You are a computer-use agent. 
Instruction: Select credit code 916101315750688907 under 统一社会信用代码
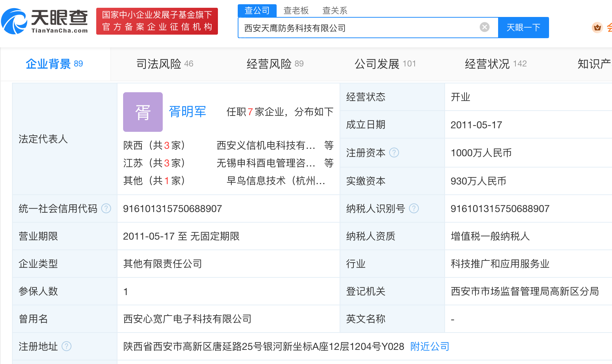coord(173,209)
